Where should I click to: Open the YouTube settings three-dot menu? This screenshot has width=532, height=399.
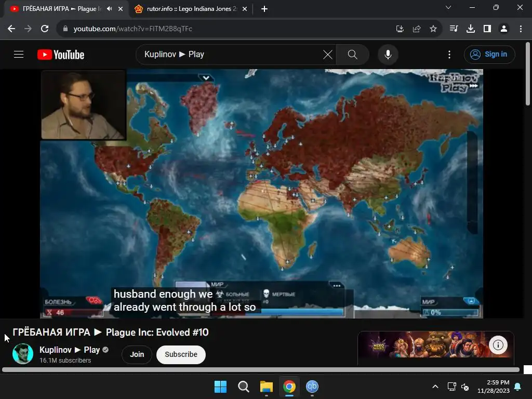449,54
